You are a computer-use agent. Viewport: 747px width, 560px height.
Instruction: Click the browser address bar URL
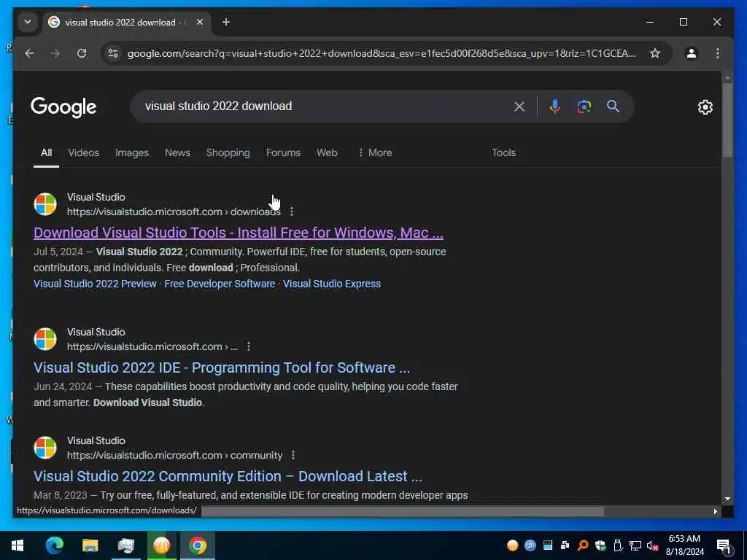pyautogui.click(x=381, y=53)
